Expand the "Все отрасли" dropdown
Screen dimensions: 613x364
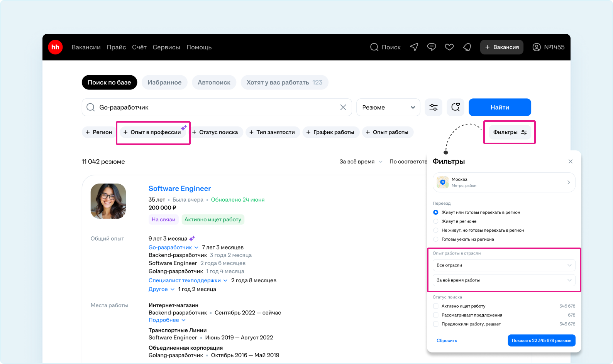504,265
